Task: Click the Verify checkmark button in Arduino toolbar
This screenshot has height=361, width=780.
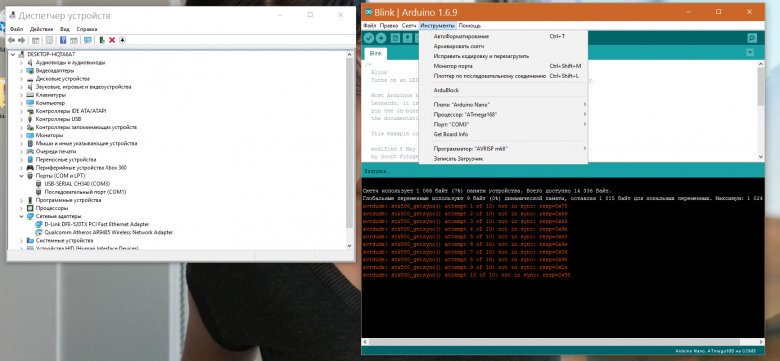Action: pyautogui.click(x=369, y=38)
